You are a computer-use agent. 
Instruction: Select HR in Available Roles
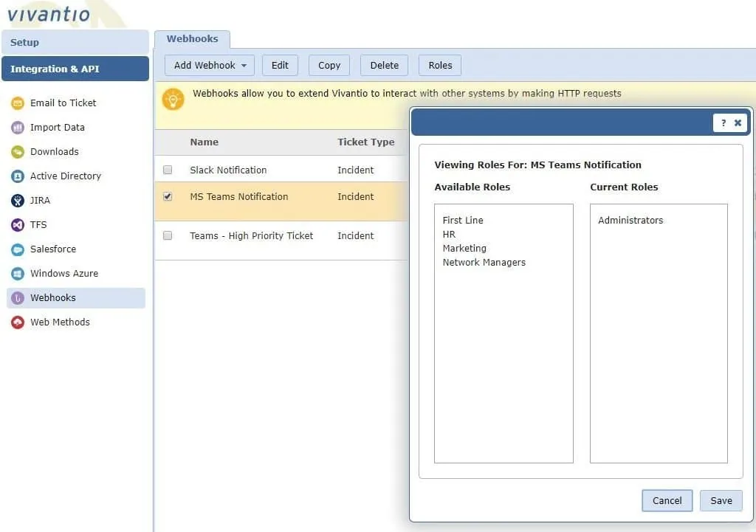(449, 234)
